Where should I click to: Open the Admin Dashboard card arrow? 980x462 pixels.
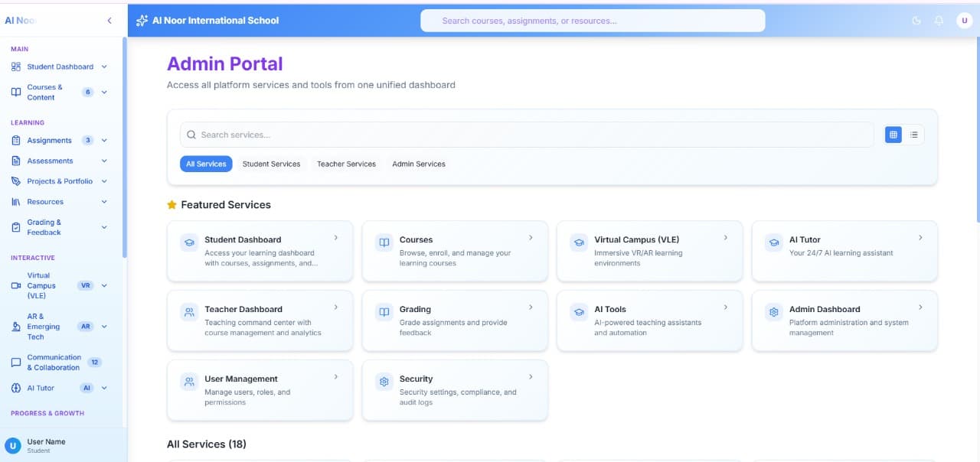click(x=920, y=307)
